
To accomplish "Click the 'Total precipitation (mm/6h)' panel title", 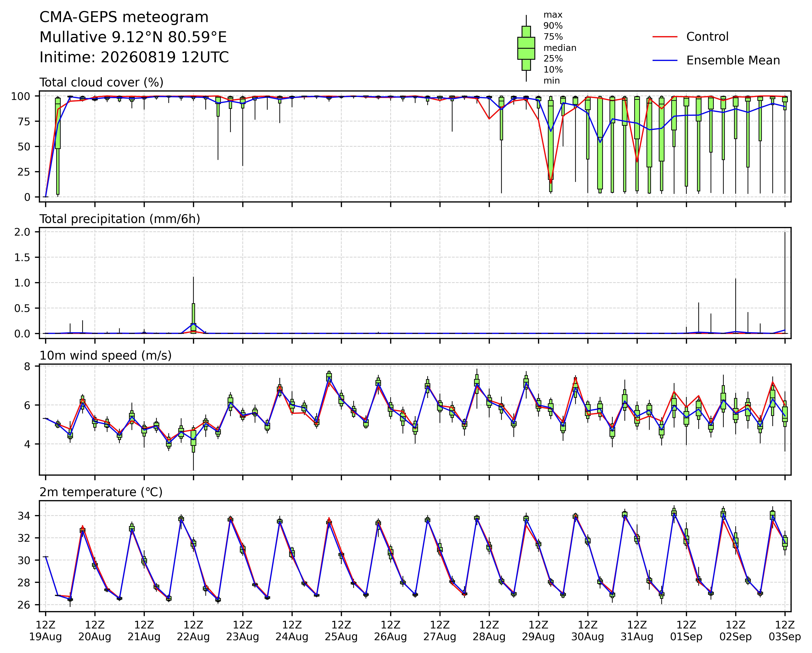I will 120,219.
